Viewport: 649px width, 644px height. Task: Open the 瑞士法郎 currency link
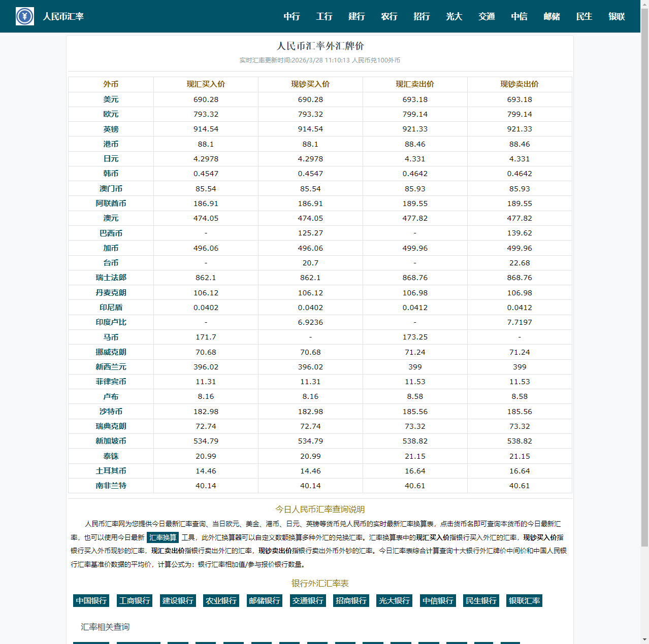(x=111, y=278)
